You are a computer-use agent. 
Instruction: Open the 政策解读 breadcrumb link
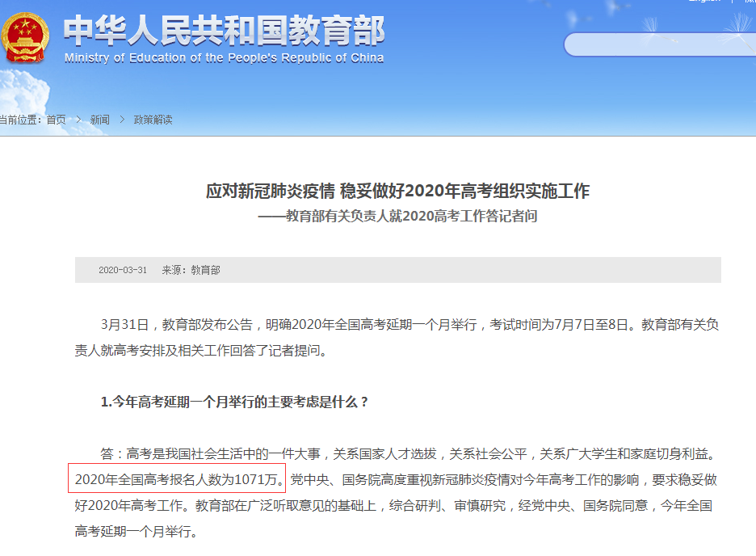point(153,120)
